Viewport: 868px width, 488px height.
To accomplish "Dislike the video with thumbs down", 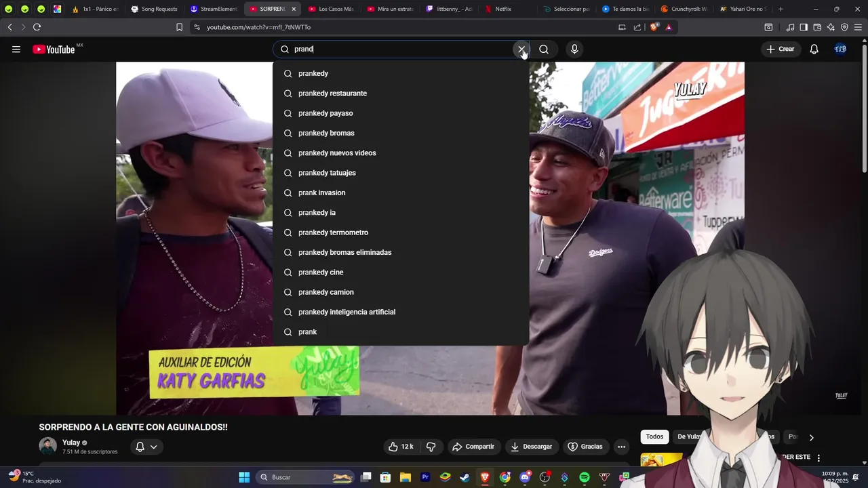I will click(431, 447).
